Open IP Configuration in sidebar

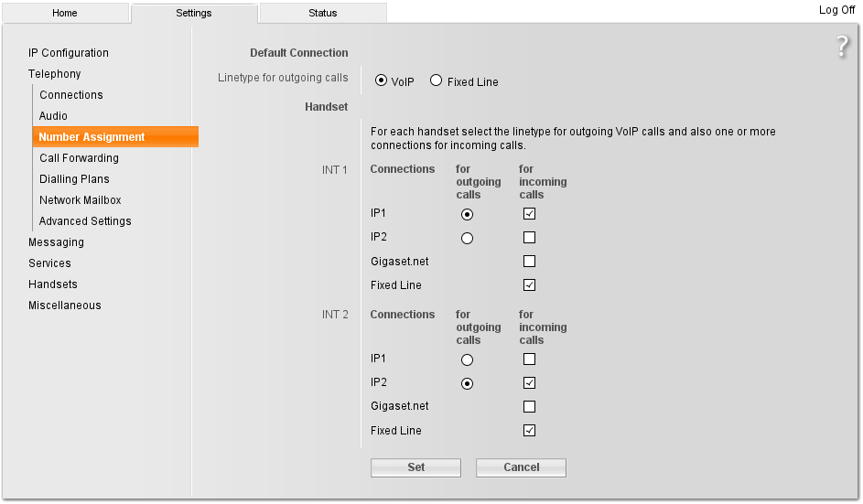click(x=68, y=53)
